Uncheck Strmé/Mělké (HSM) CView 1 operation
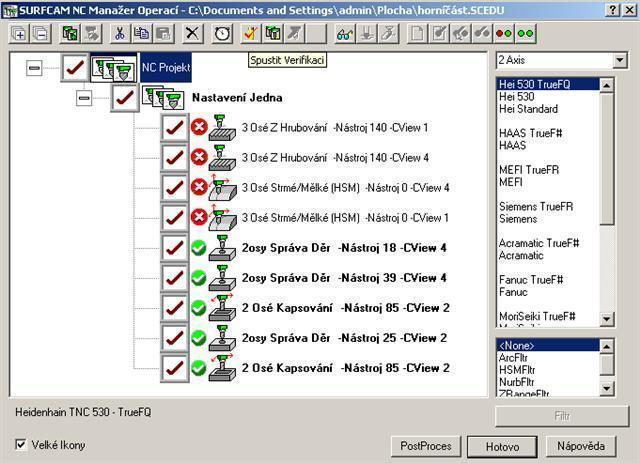This screenshot has height=463, width=640. pos(175,218)
